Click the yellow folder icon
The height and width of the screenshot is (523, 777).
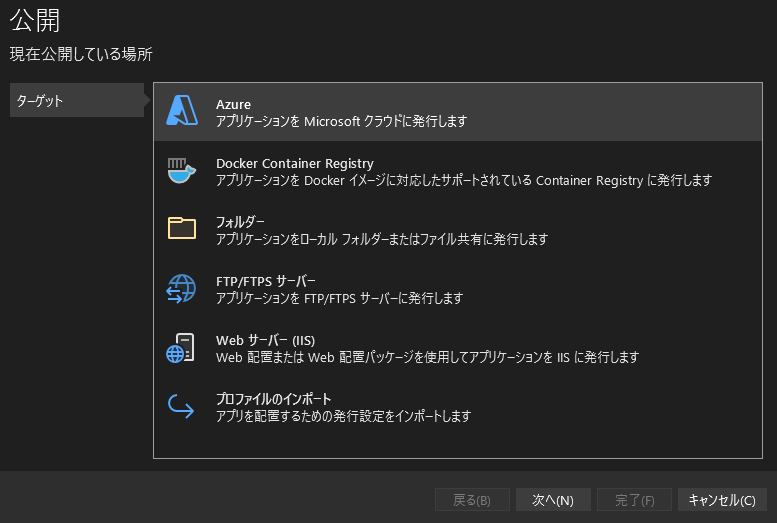pyautogui.click(x=182, y=229)
